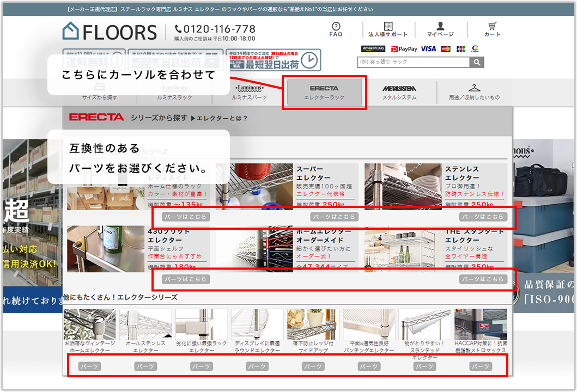Open the 樹脂製メトロマックス thumbnail
The width and height of the screenshot is (577, 392).
click(481, 324)
